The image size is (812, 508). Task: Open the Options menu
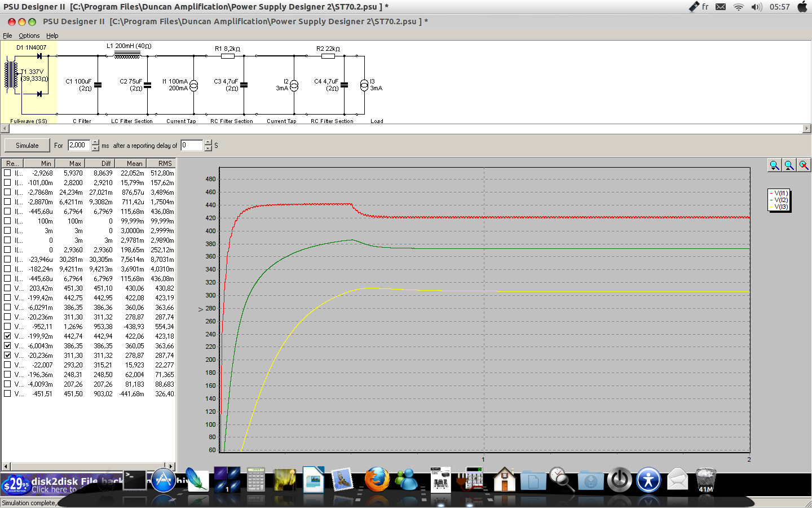[x=29, y=36]
